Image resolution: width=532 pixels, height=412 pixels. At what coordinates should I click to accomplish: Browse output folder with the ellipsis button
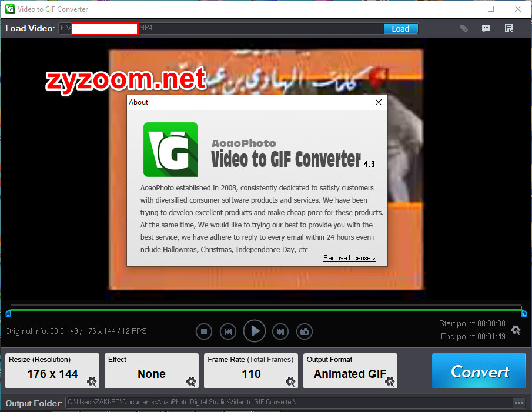coord(518,403)
